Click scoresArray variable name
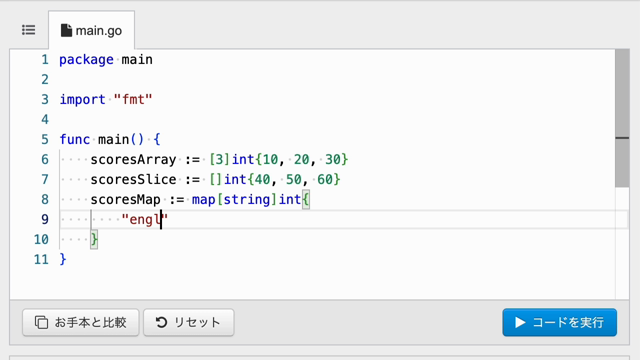640x360 pixels. (133, 160)
